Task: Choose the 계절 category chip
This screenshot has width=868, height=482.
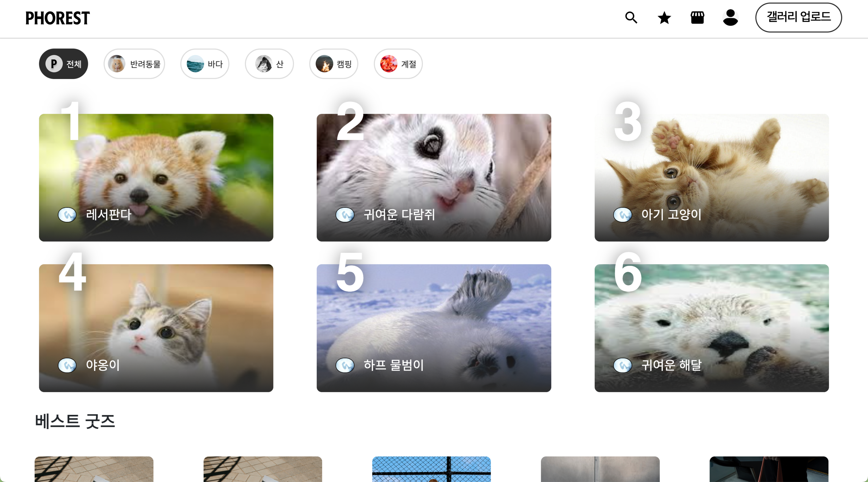Action: 398,64
